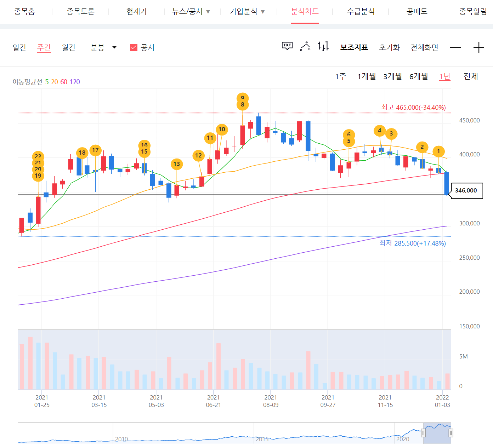493x448 pixels.
Task: Zoom out with the minus icon
Action: coord(455,47)
